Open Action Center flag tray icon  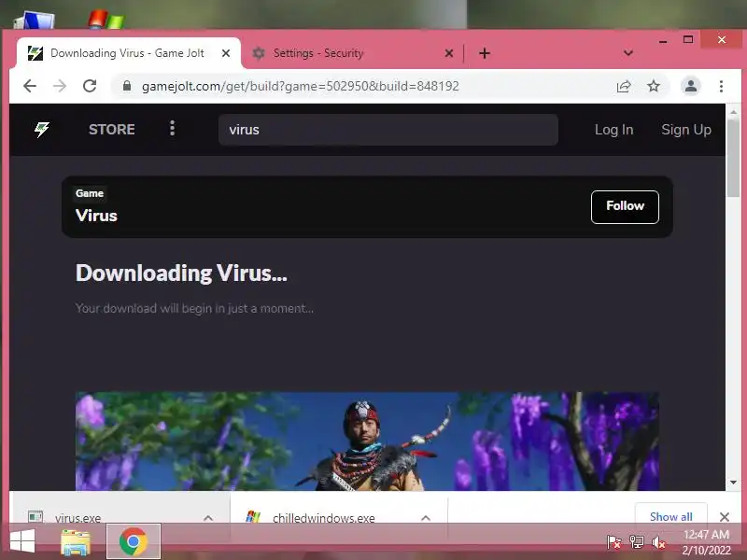tap(613, 542)
